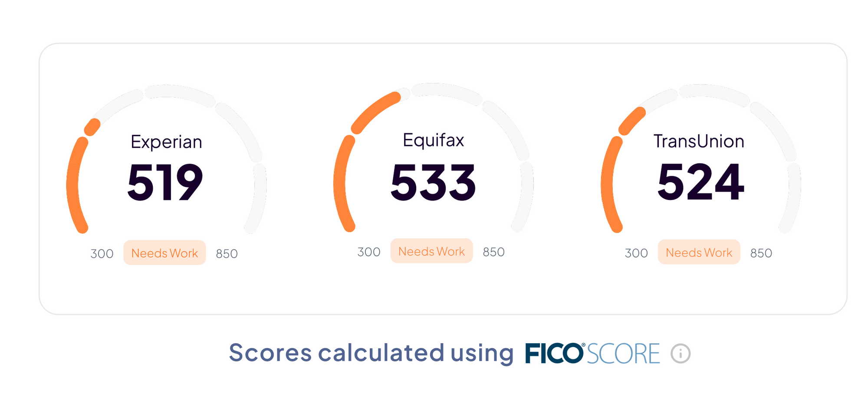Viewport: 868px width, 394px height.
Task: Click the TransUnion score 524
Action: coord(700,183)
